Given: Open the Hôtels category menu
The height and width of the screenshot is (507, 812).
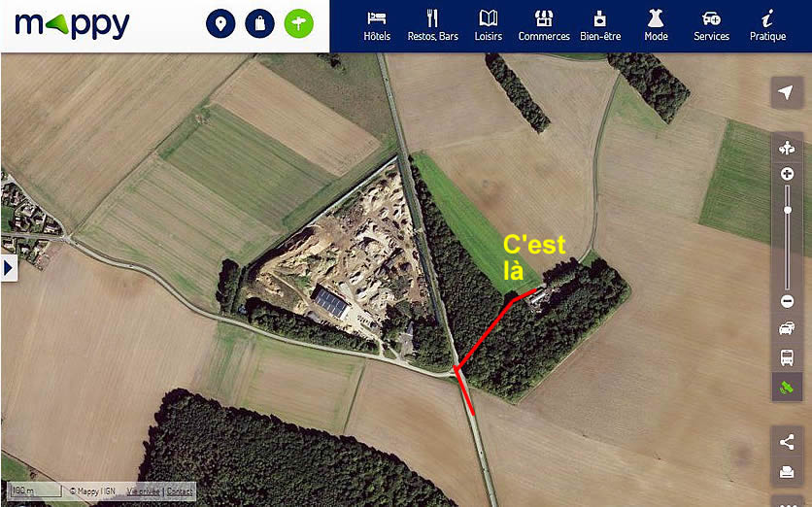Looking at the screenshot, I should [377, 26].
